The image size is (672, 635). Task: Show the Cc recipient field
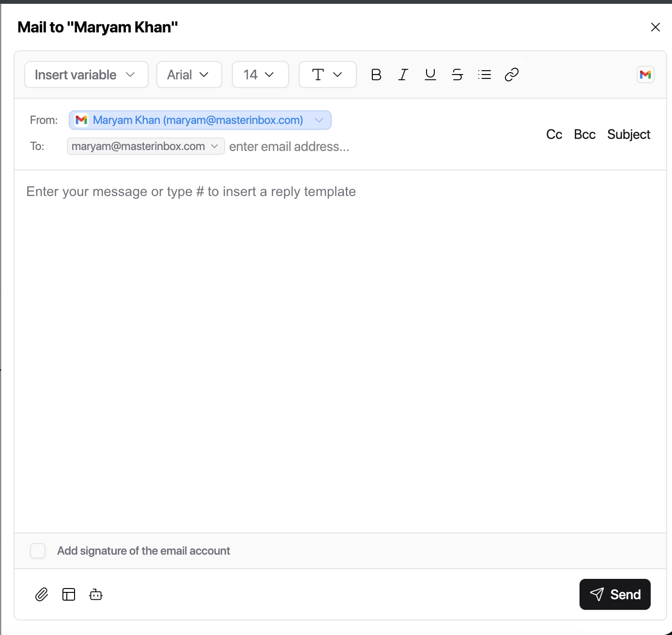554,134
